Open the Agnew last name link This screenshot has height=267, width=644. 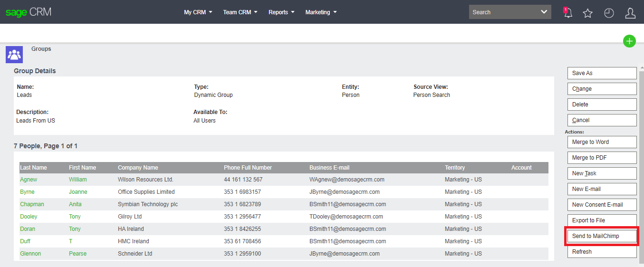coord(29,180)
